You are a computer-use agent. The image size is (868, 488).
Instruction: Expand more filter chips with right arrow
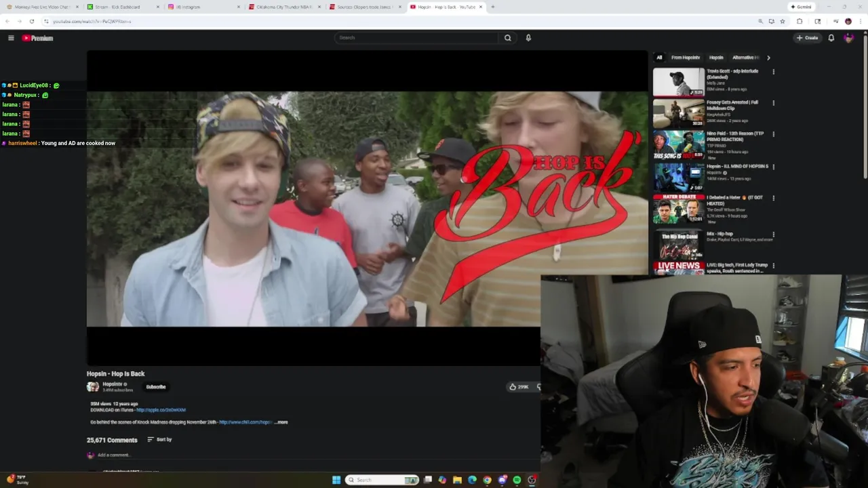(x=768, y=58)
